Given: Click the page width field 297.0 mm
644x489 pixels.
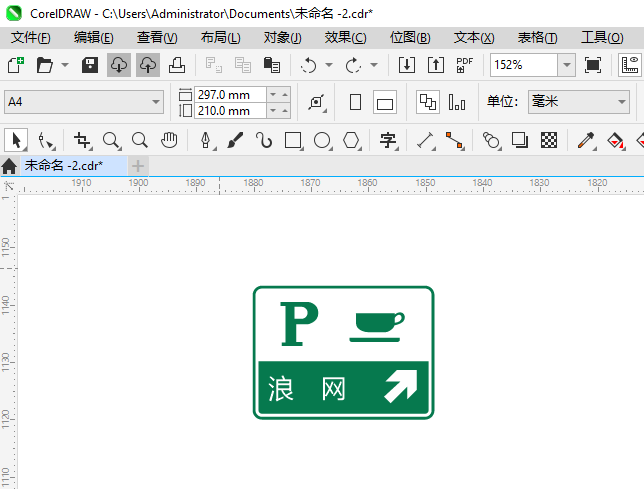Looking at the screenshot, I should (230, 95).
